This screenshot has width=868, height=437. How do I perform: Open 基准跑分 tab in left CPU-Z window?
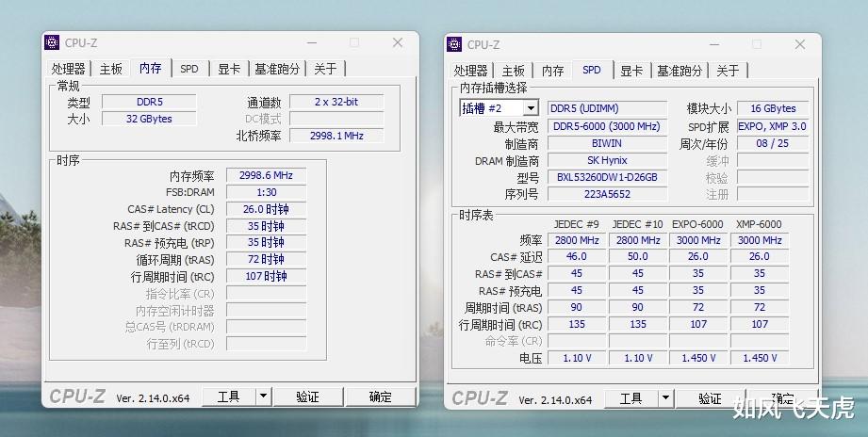coord(277,69)
